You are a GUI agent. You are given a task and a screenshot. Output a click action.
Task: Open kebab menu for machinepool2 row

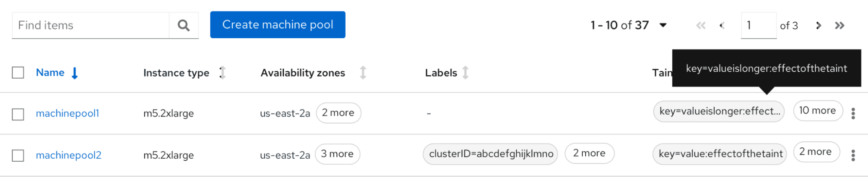(x=853, y=155)
